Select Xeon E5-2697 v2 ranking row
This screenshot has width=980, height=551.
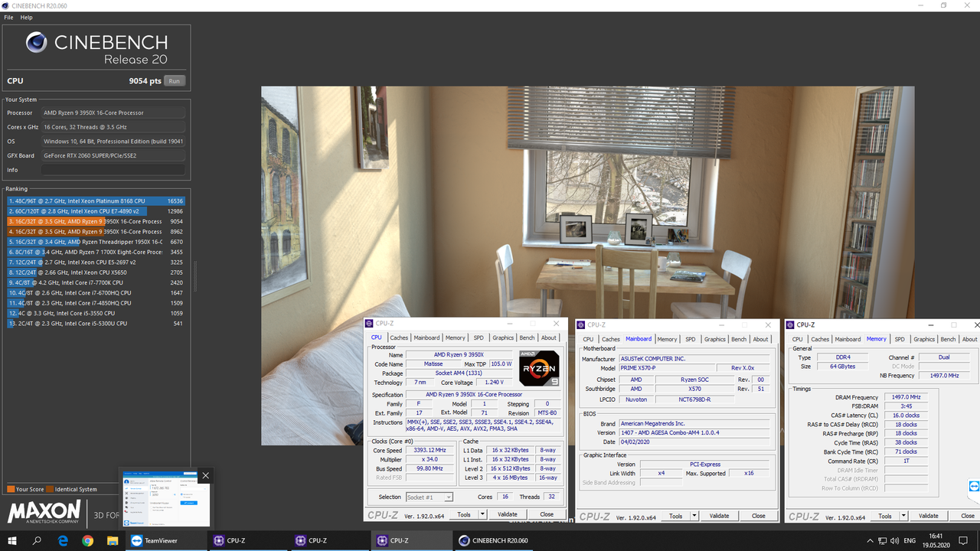coord(96,262)
